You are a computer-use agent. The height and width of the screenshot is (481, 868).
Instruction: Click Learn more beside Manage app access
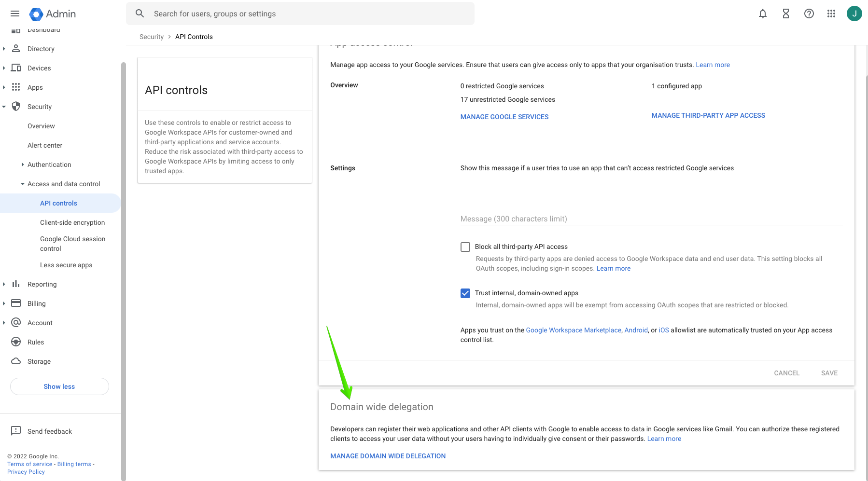click(713, 65)
